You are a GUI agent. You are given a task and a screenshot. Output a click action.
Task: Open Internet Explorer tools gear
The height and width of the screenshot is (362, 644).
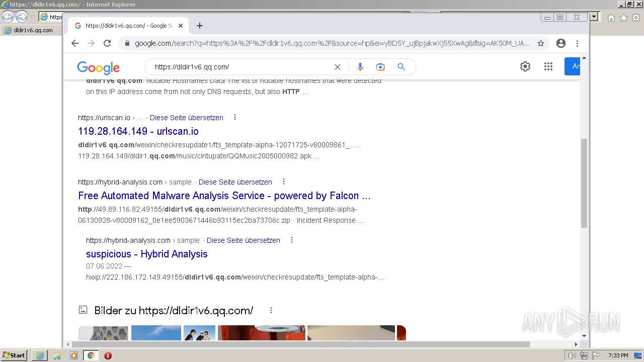[x=635, y=18]
